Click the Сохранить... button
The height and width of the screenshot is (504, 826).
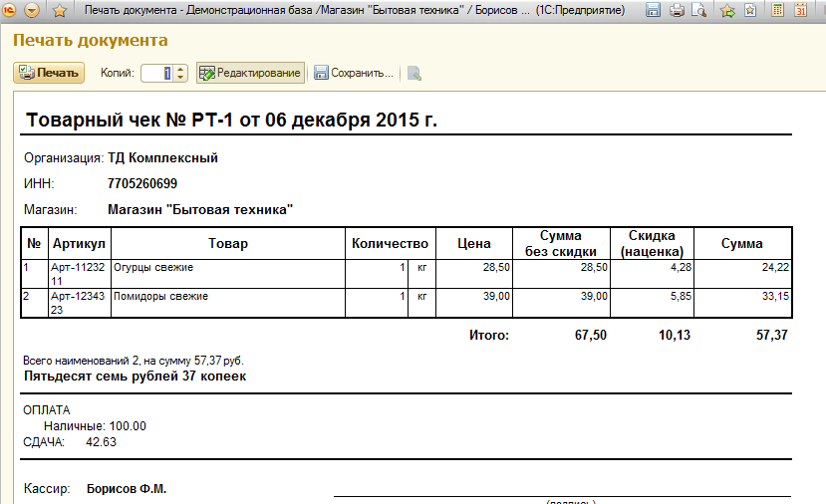354,73
